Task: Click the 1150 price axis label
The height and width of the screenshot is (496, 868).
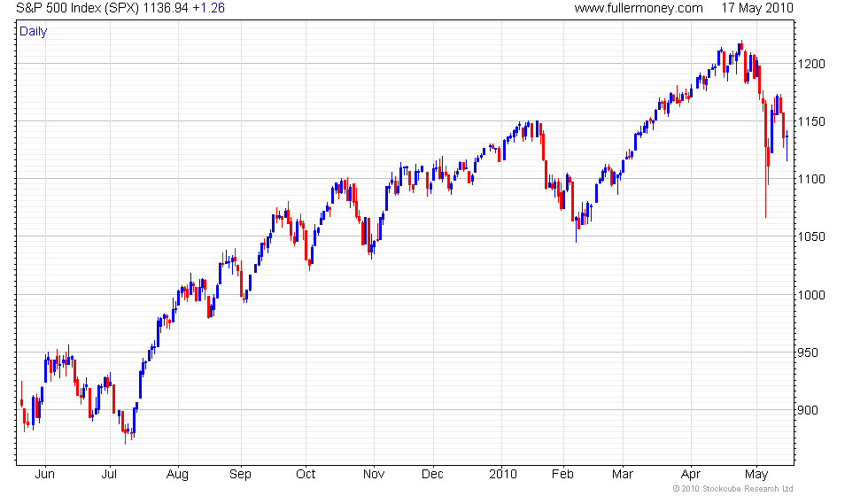Action: (x=811, y=122)
